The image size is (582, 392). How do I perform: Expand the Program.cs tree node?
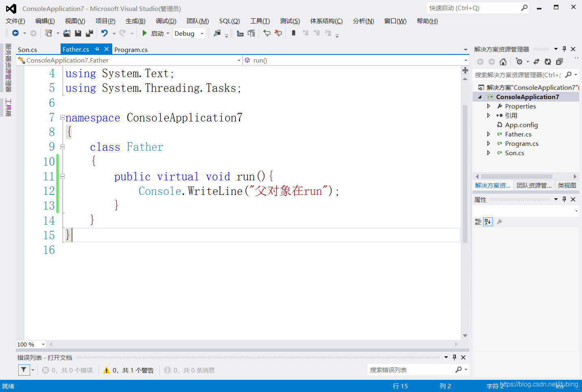tap(488, 143)
